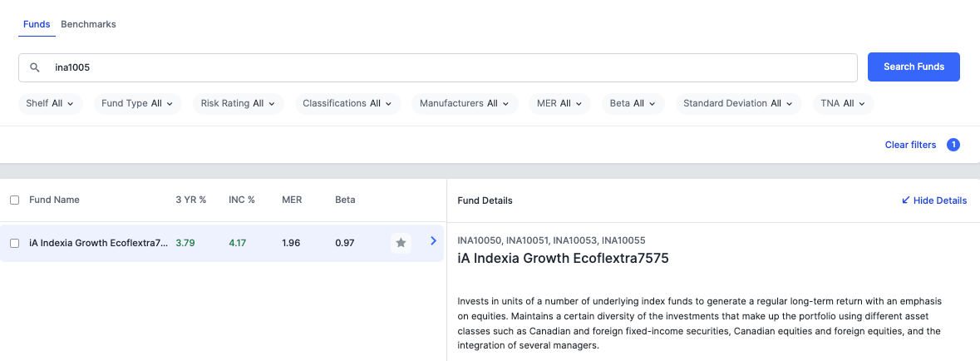This screenshot has width=980, height=361.
Task: Expand the TNA filter dropdown
Action: 843,104
